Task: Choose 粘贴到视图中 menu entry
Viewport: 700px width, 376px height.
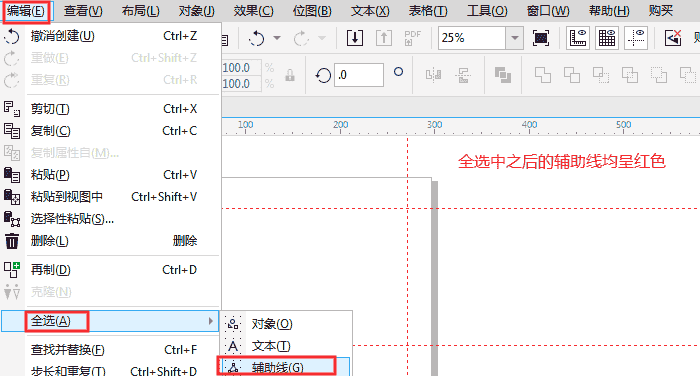Action: [x=111, y=196]
